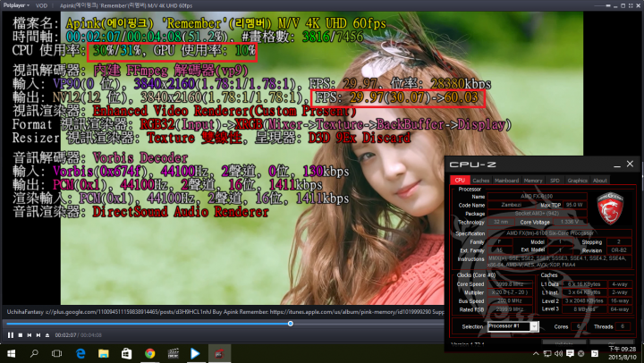Screen dimensions: 644x363
Task: Open the SPD tab in CPU-Z
Action: pyautogui.click(x=555, y=181)
